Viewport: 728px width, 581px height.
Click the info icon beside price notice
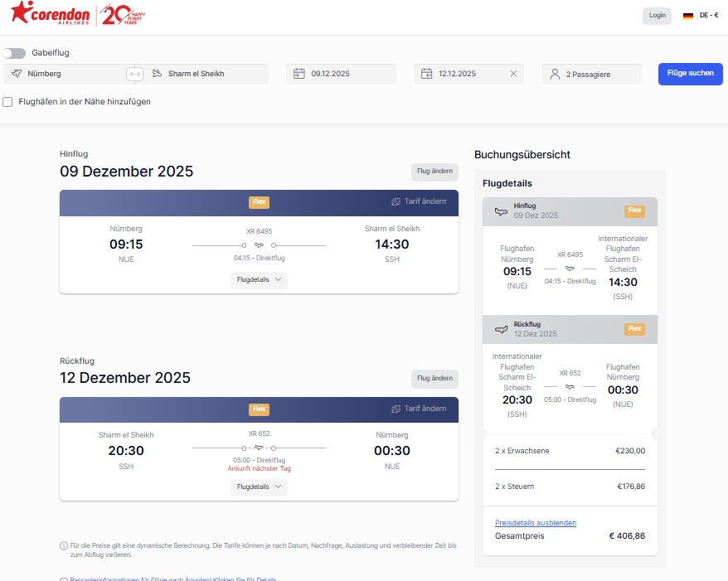pyautogui.click(x=64, y=545)
